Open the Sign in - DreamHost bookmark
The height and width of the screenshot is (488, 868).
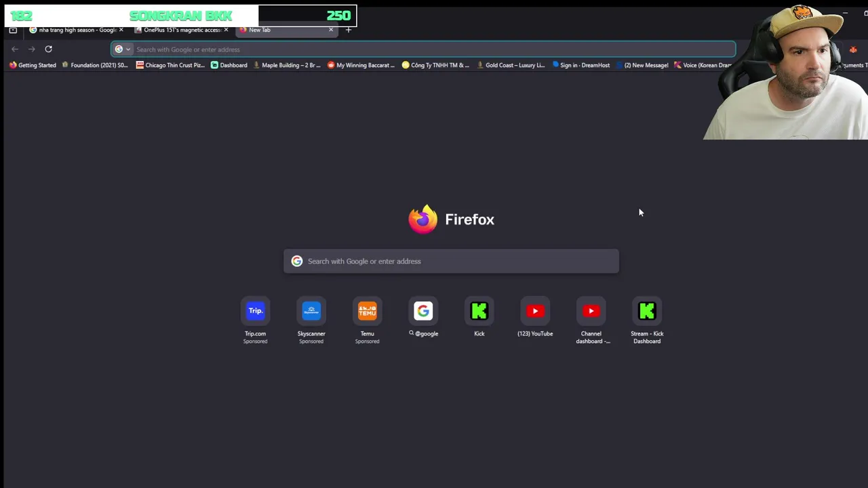pyautogui.click(x=581, y=65)
